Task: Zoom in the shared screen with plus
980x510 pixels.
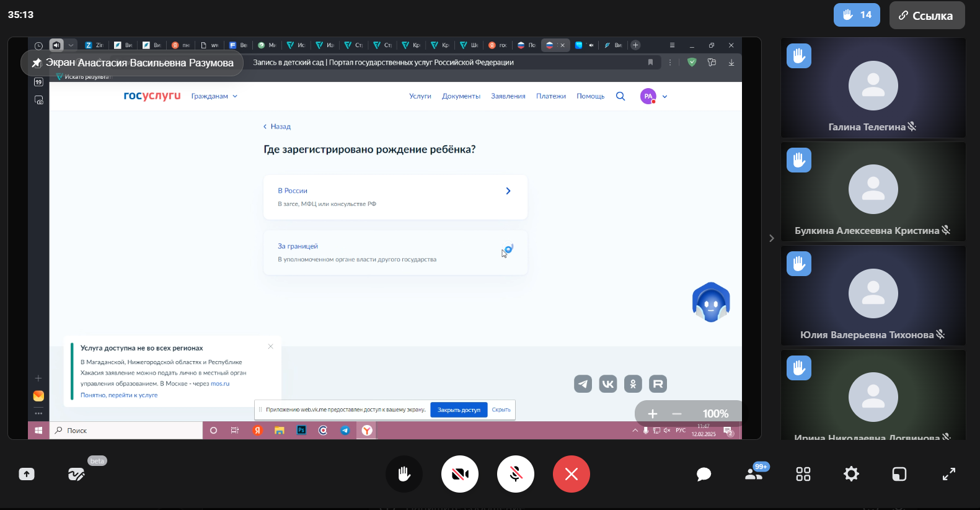Action: pyautogui.click(x=653, y=414)
